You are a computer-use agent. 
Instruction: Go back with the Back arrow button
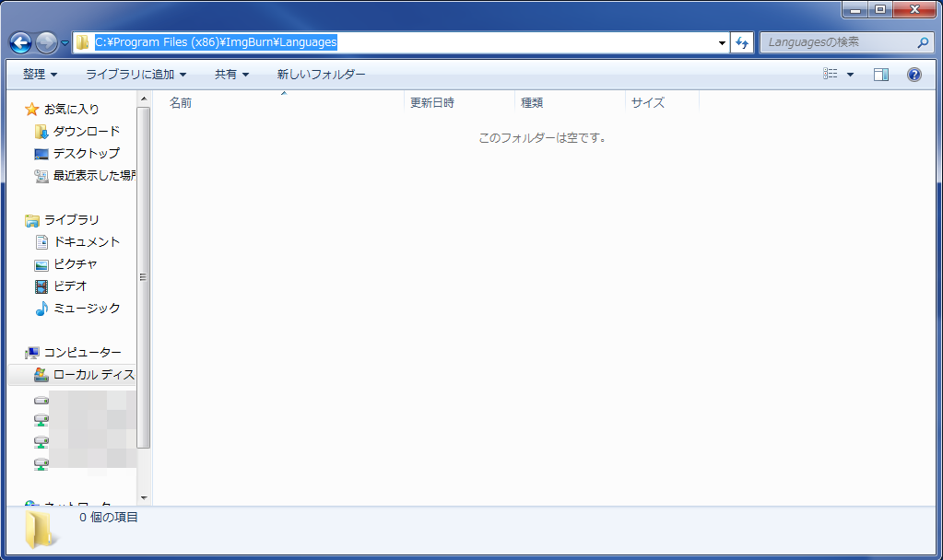click(x=21, y=42)
